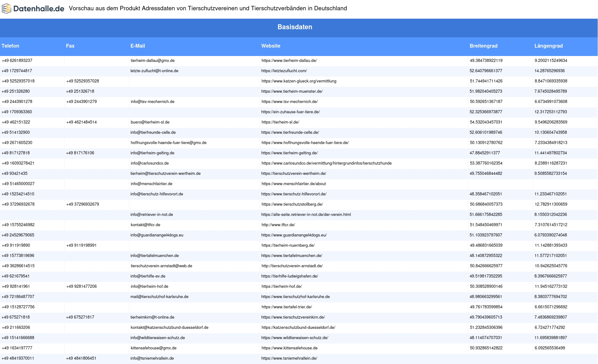This screenshot has height=364, width=598.
Task: Click phone number +49 1709363360
Action: click(x=17, y=112)
